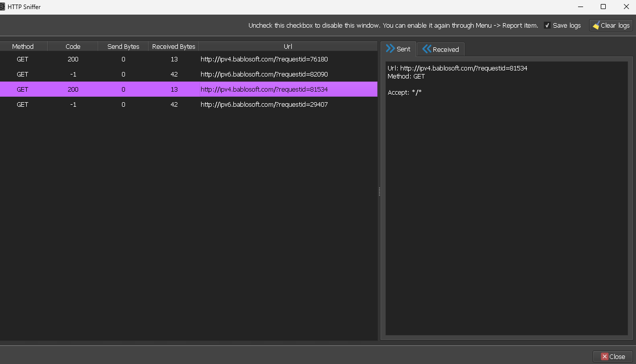The width and height of the screenshot is (636, 364).
Task: Click the broom icon on Clear logs
Action: (596, 26)
